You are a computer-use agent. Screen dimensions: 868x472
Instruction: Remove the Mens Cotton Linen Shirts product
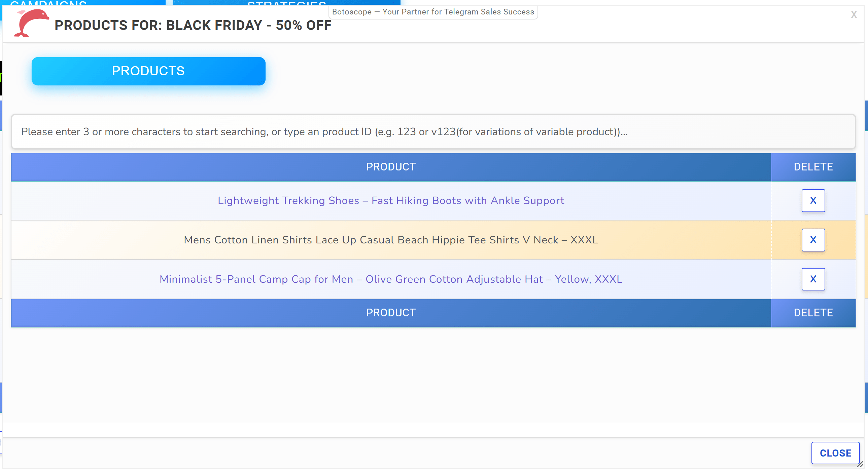pos(813,240)
